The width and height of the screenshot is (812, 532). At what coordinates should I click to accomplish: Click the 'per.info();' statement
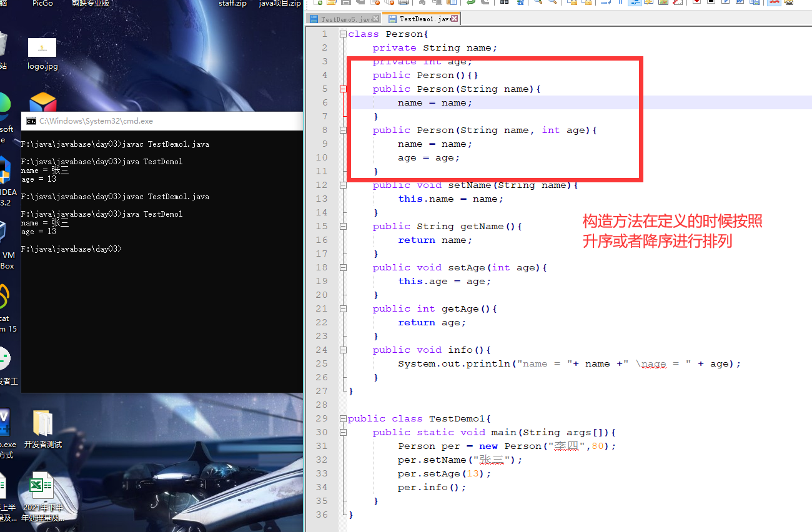[x=432, y=487]
